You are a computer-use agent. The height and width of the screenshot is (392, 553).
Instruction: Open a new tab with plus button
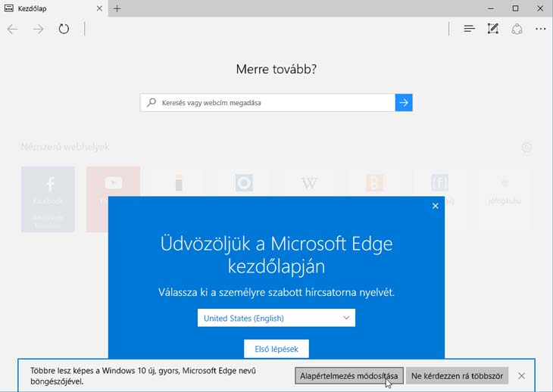[117, 8]
